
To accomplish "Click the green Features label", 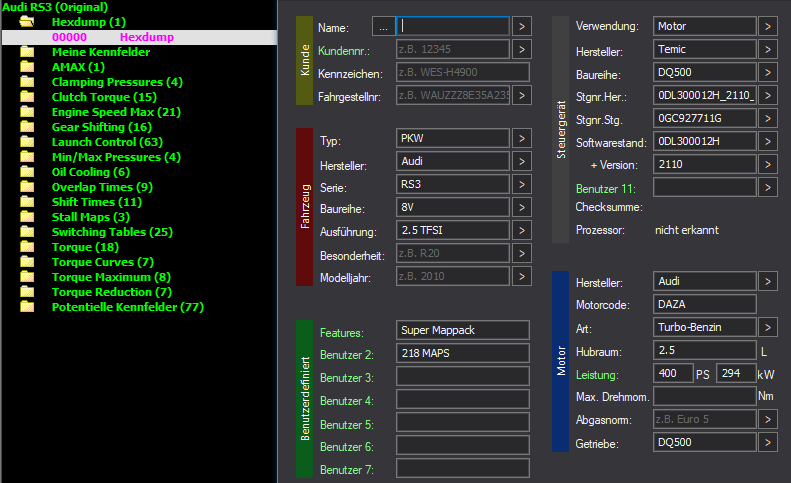I will 342,333.
